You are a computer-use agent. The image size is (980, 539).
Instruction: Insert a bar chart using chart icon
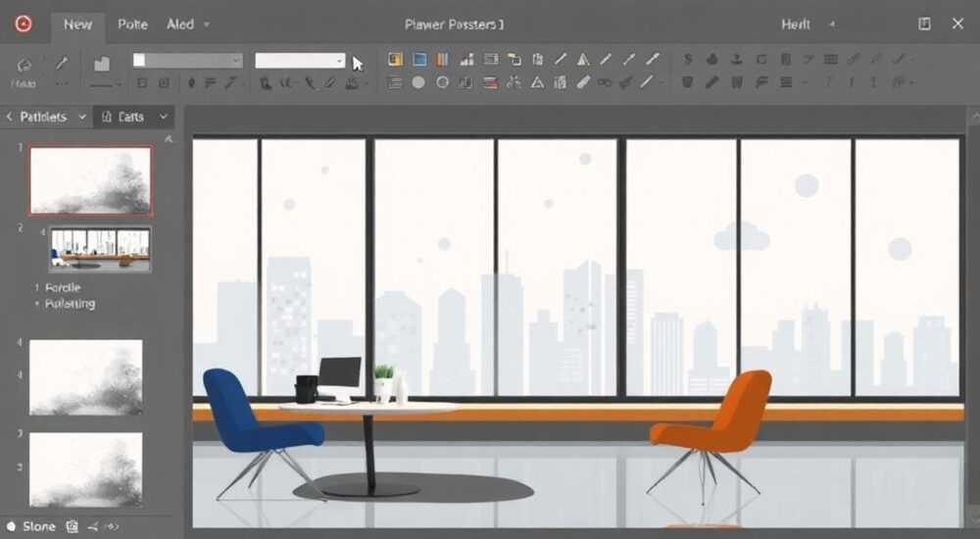pyautogui.click(x=466, y=60)
